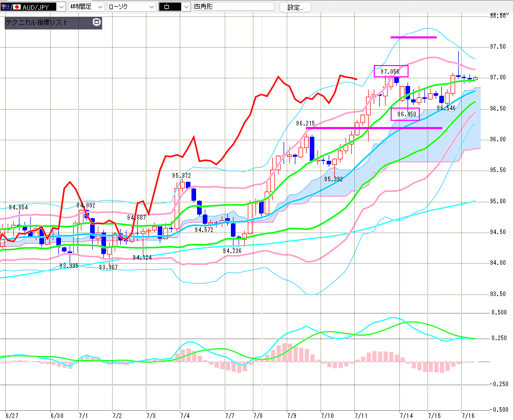Click the 96.215 price label
Viewport: 513px width, 420px height.
click(305, 123)
